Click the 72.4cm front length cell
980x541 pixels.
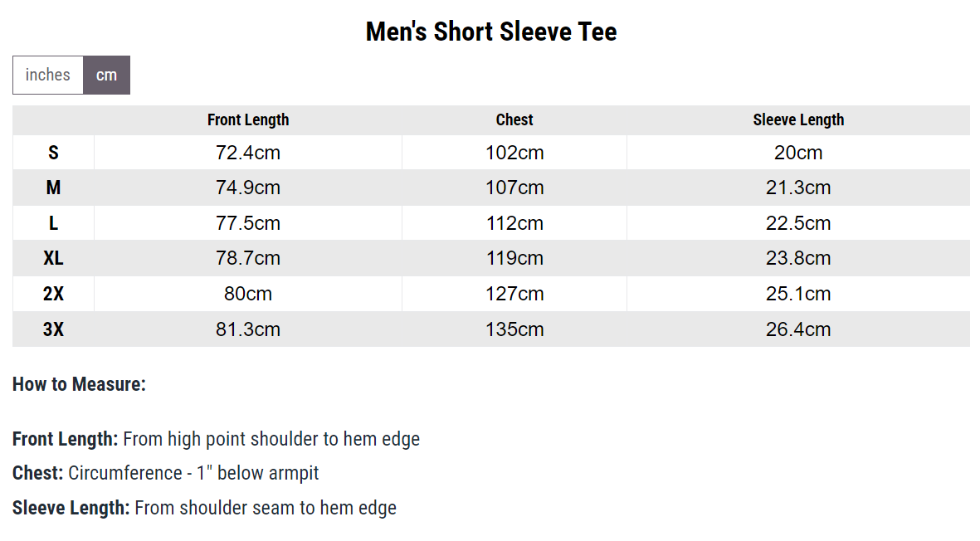[248, 153]
